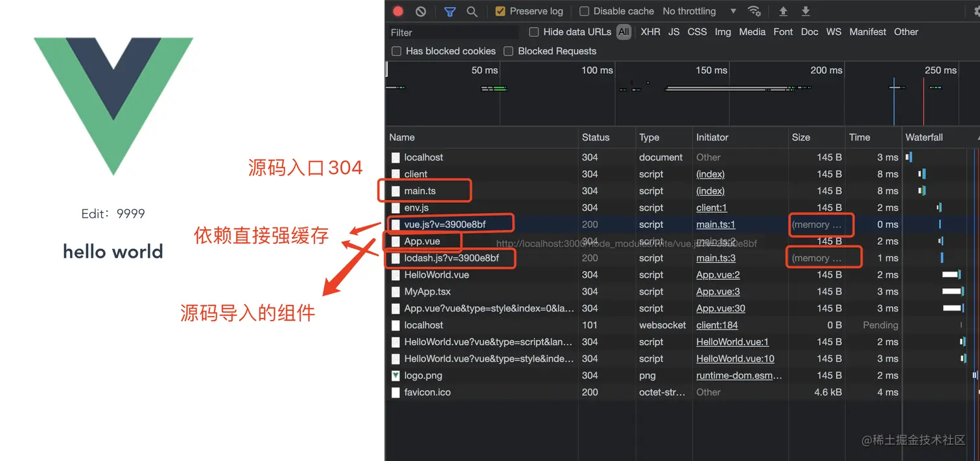
Task: Select the main.ts request row
Action: click(x=682, y=191)
